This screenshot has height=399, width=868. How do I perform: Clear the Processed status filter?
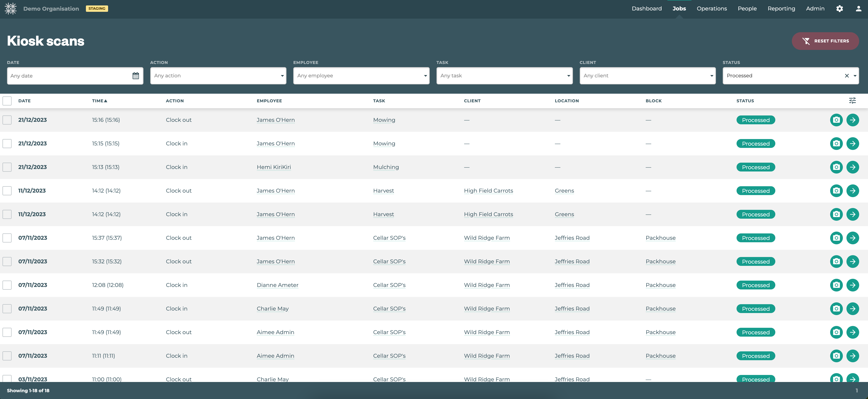[x=846, y=76]
